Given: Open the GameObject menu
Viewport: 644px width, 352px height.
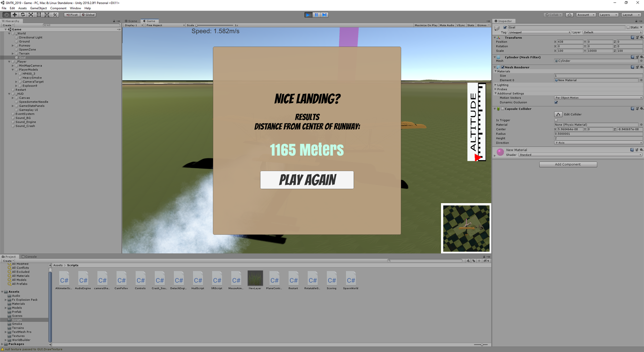Looking at the screenshot, I should (38, 8).
